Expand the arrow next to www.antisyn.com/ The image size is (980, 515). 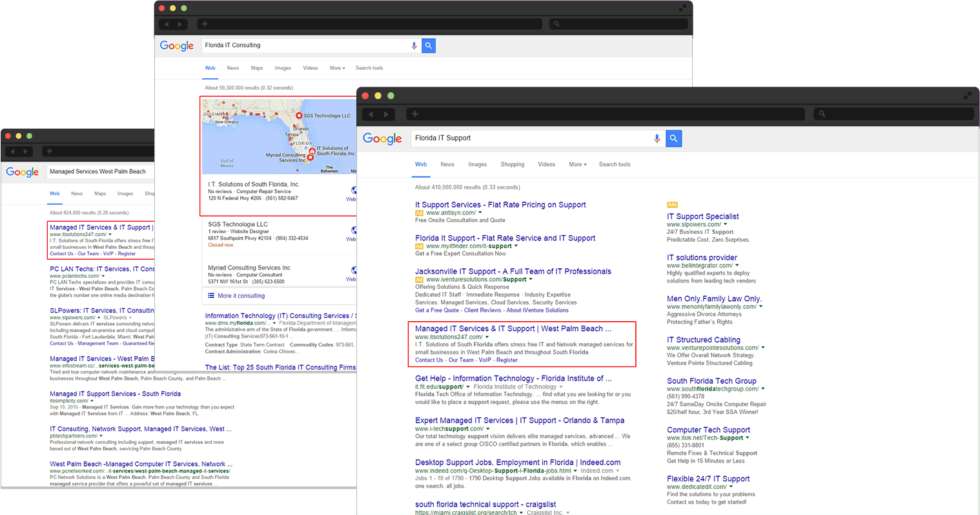[x=480, y=213]
